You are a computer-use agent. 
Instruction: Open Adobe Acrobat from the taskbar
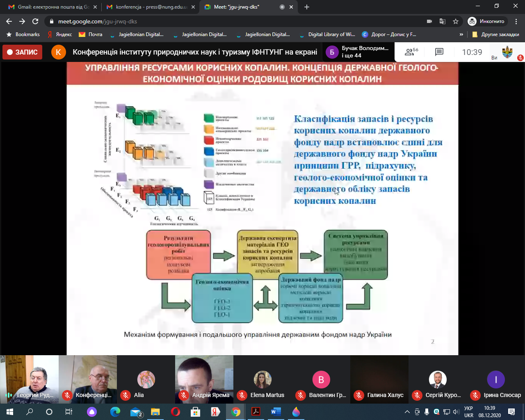(256, 412)
